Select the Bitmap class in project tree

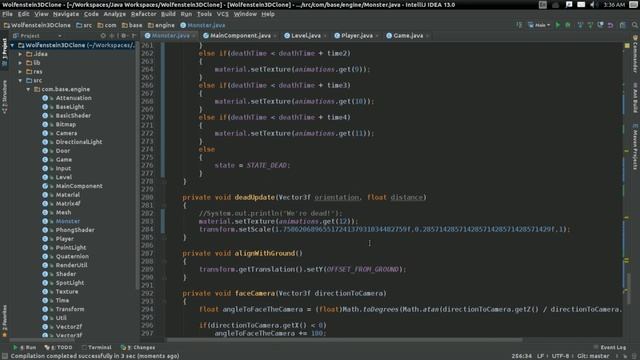[x=65, y=124]
